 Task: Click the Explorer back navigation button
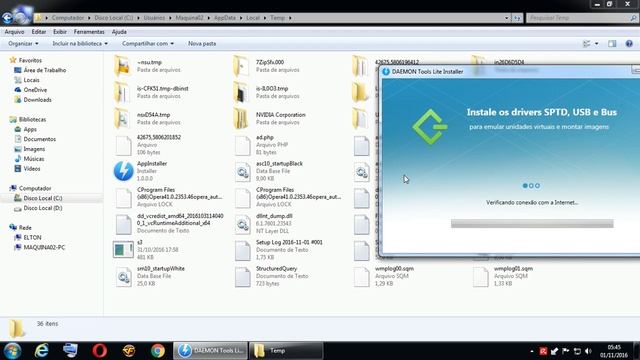tap(7, 18)
